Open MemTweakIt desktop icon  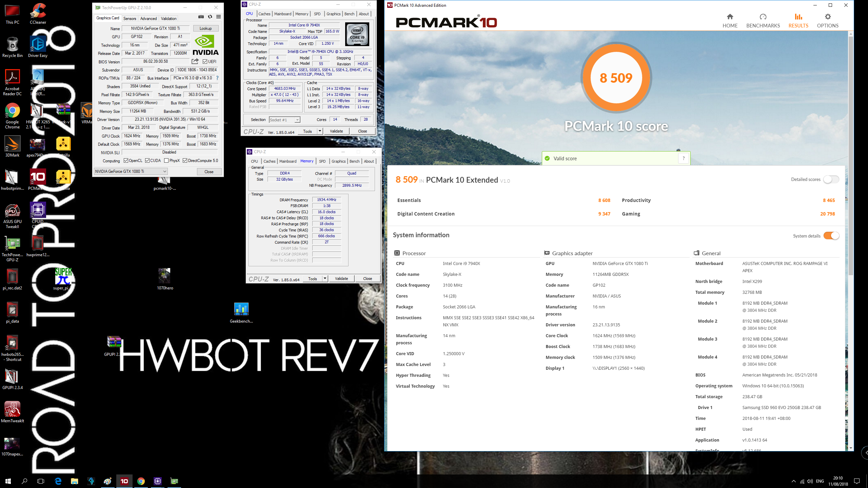click(x=13, y=412)
